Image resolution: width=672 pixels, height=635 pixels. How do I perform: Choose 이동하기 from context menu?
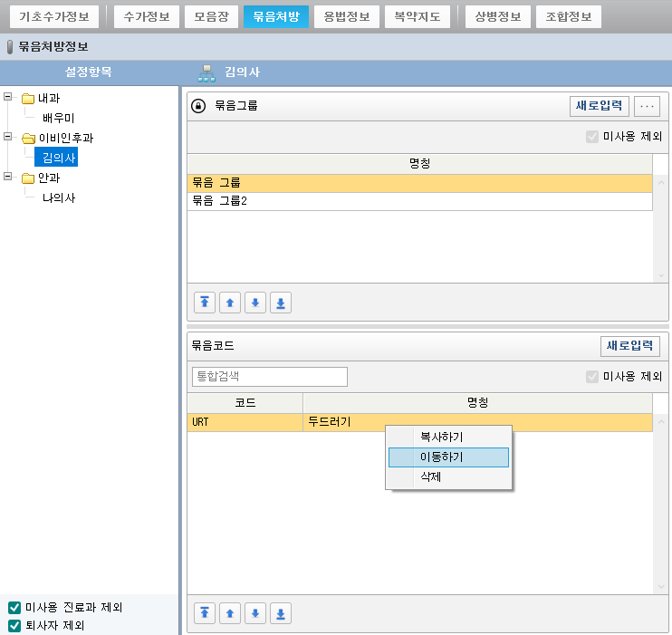[x=448, y=457]
